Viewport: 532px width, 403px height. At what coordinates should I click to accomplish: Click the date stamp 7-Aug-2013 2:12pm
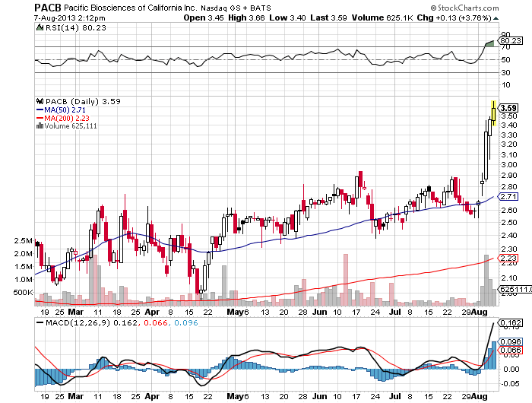pos(70,18)
